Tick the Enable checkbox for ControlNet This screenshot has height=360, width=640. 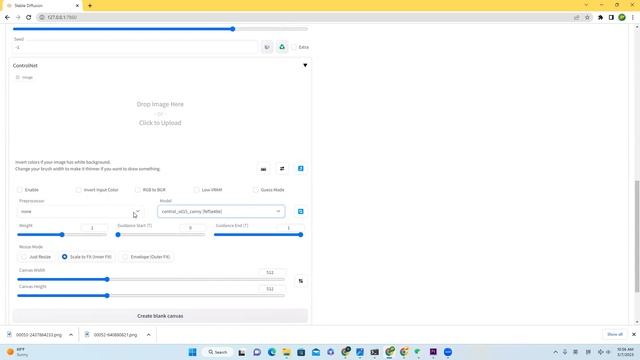point(20,190)
